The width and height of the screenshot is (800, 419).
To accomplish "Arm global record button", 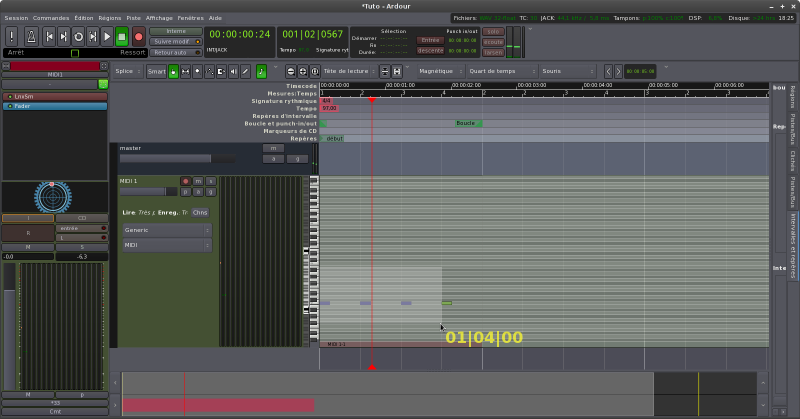I will point(138,37).
